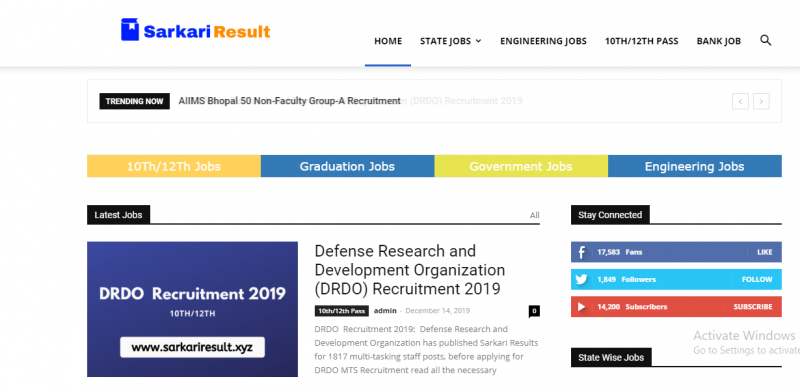The height and width of the screenshot is (392, 800).
Task: Click the State Wise Jobs heading
Action: pyautogui.click(x=611, y=357)
